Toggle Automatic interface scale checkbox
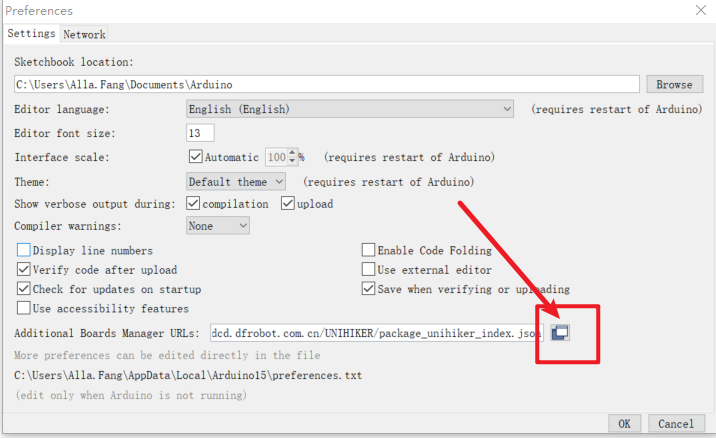 pos(196,157)
